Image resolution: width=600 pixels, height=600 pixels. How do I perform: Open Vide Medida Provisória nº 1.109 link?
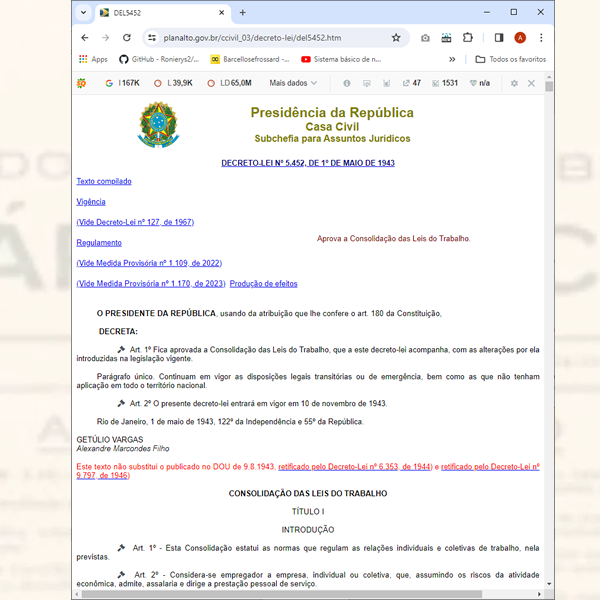149,263
